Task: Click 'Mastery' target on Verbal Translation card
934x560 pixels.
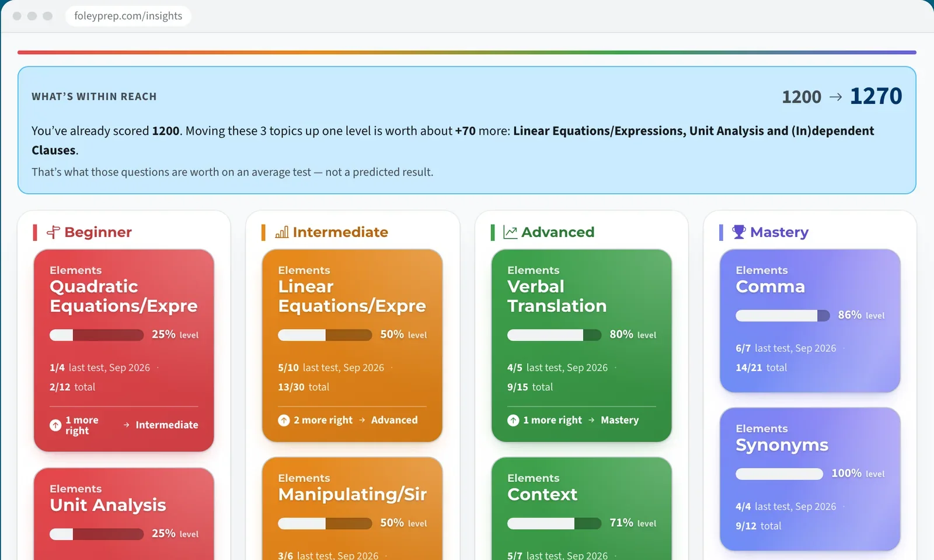Action: 619,420
